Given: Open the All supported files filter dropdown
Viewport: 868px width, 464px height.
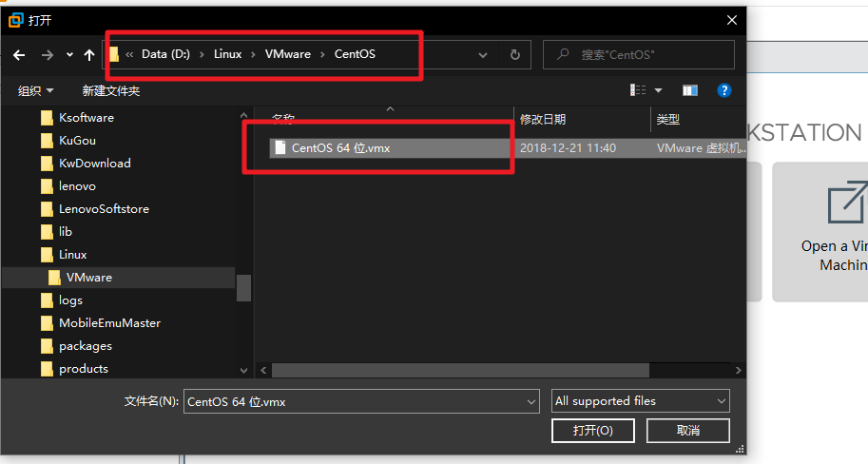Looking at the screenshot, I should point(641,401).
